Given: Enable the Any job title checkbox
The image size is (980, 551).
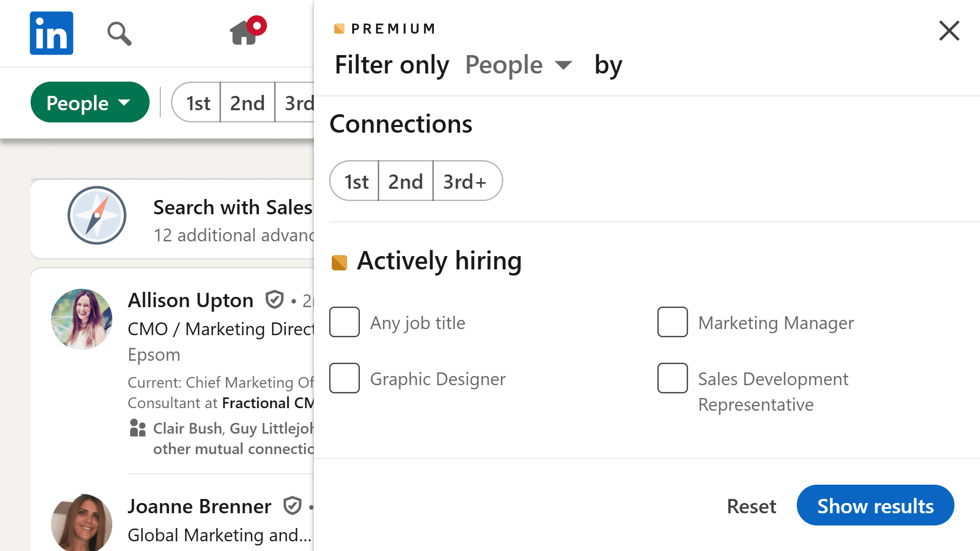Looking at the screenshot, I should click(x=345, y=322).
